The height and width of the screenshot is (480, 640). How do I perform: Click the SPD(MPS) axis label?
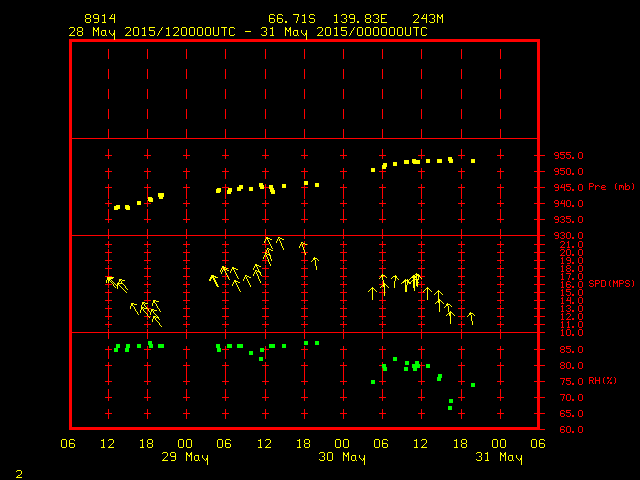611,283
